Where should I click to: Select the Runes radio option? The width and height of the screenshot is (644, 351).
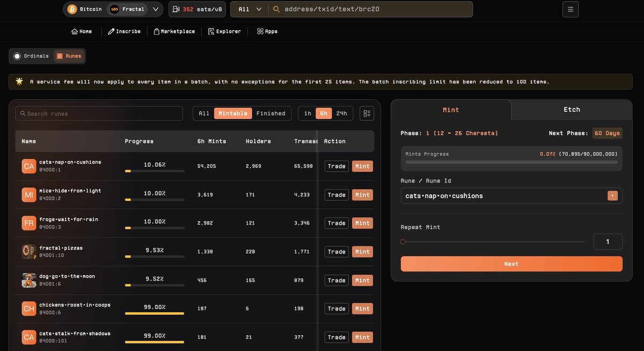click(69, 56)
